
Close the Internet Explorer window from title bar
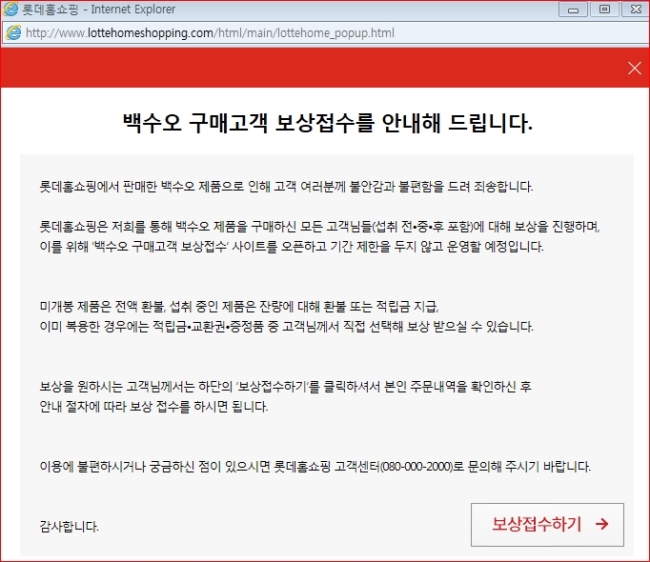click(635, 9)
